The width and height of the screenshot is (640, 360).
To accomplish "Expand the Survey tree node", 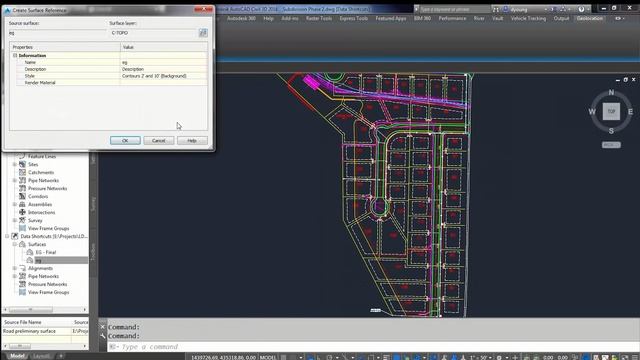I will pos(15,220).
